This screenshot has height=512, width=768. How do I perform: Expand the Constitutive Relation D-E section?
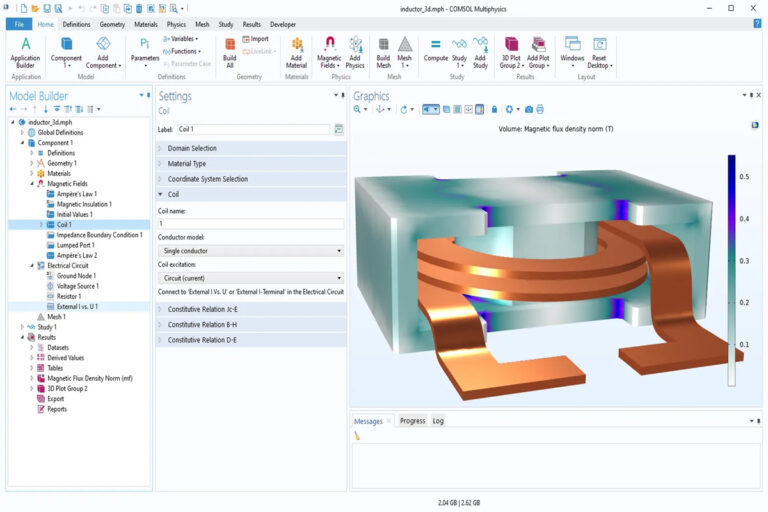251,340
